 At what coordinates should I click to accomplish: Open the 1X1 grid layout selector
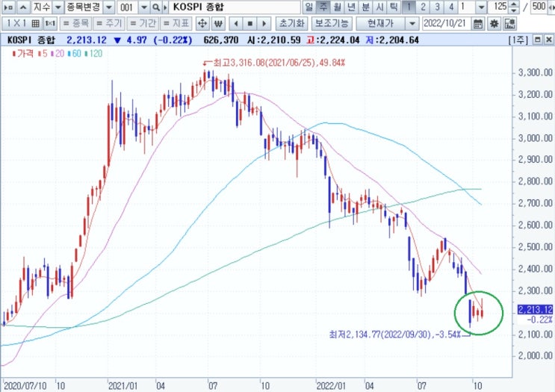point(22,24)
